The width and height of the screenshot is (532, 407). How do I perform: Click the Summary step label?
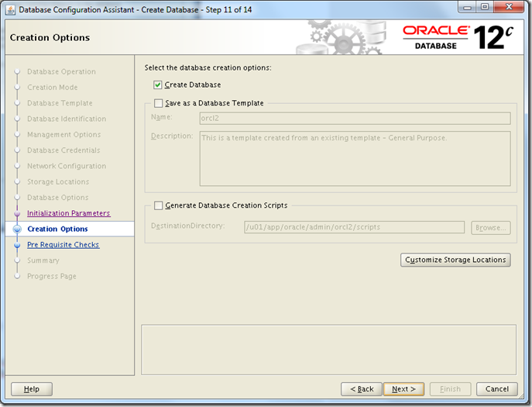pos(43,260)
